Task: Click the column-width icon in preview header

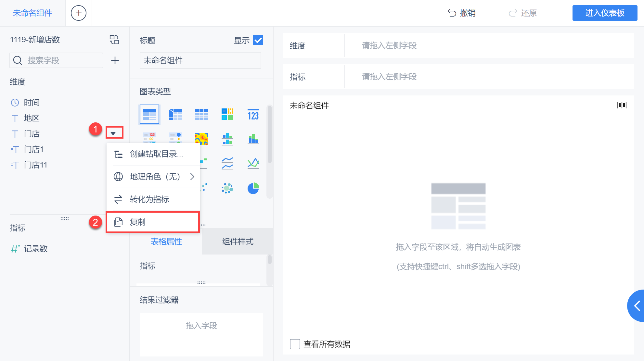Action: click(x=622, y=105)
